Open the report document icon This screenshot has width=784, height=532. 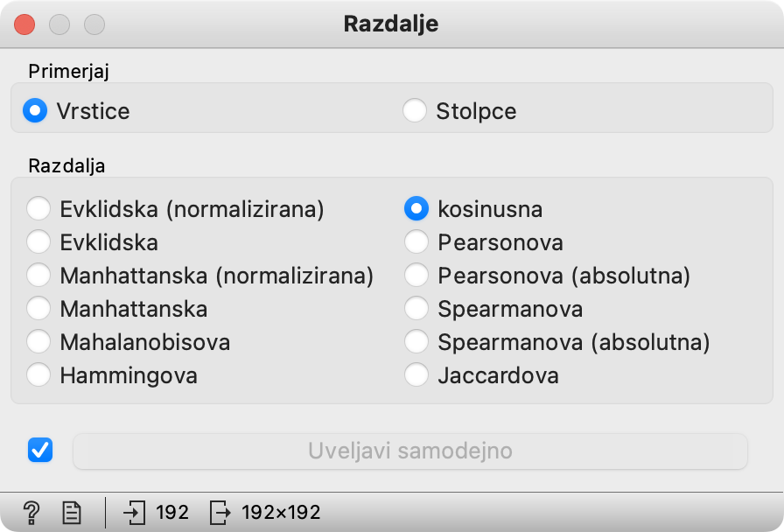(x=72, y=513)
